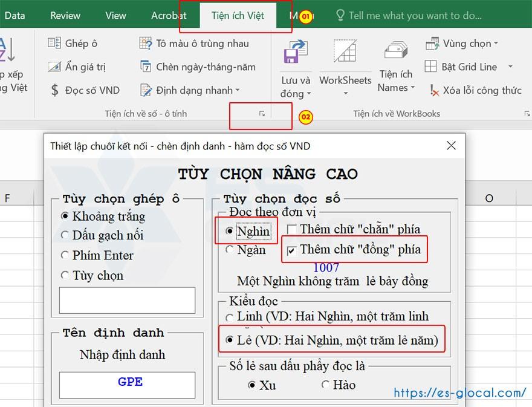Click the Tell me lightbulb icon
The image size is (532, 407).
[340, 15]
